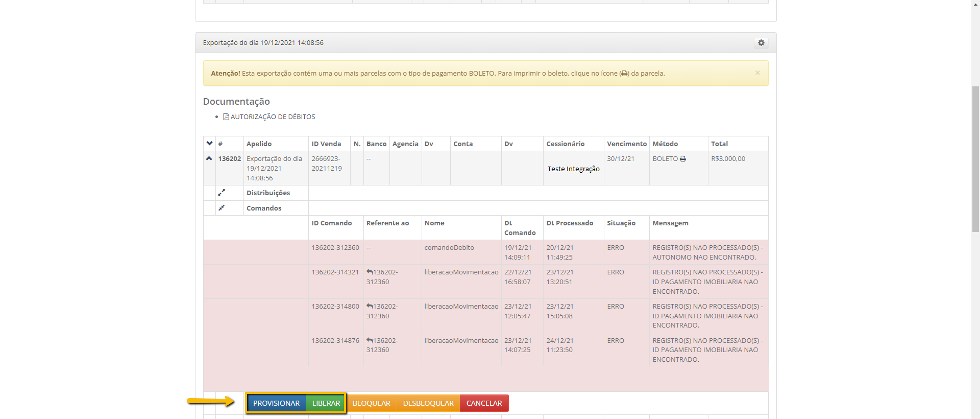Screen dimensions: 980x419
Task: Click the Comandos row label
Action: point(264,208)
